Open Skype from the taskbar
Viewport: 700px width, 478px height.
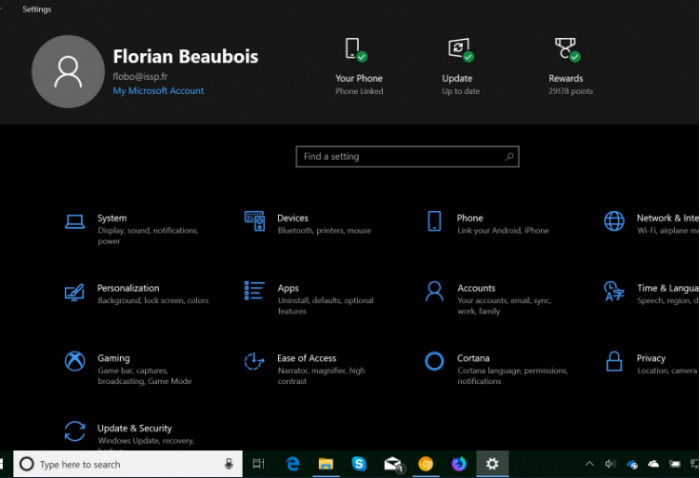[x=359, y=464]
